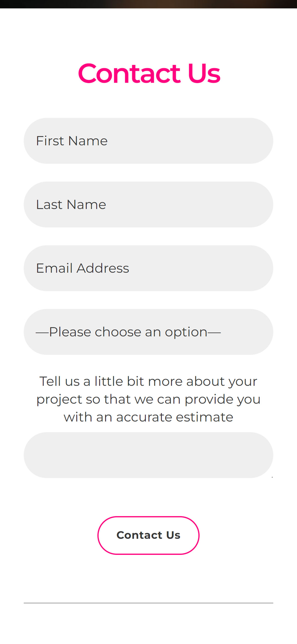Click the gray divider line below the form
Image resolution: width=297 pixels, height=644 pixels.
click(148, 603)
